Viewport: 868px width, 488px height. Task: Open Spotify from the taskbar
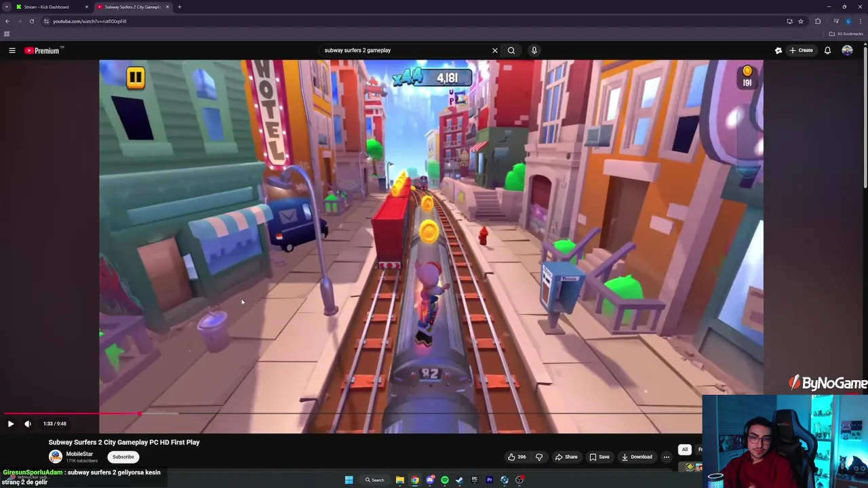(445, 480)
